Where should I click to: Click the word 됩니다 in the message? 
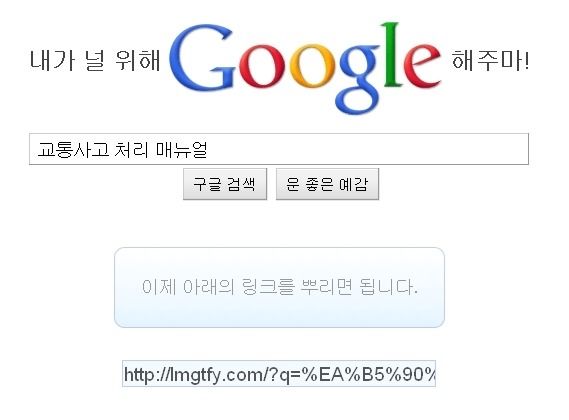[388, 287]
